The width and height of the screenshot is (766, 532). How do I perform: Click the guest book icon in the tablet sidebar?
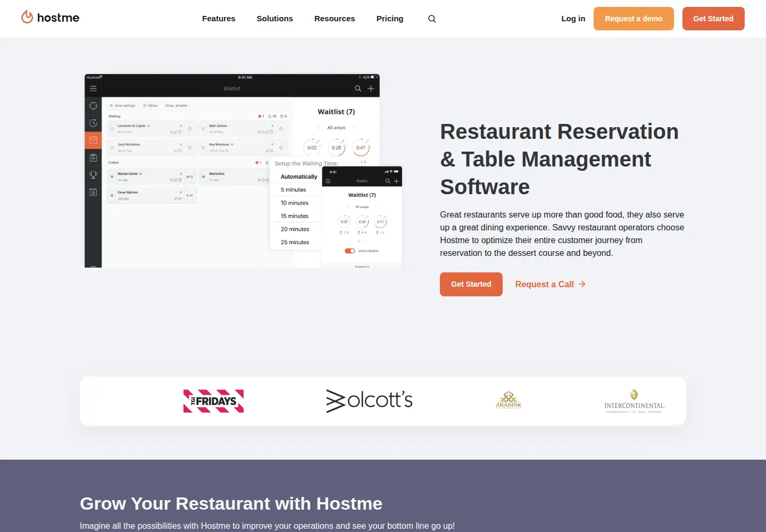[x=93, y=192]
